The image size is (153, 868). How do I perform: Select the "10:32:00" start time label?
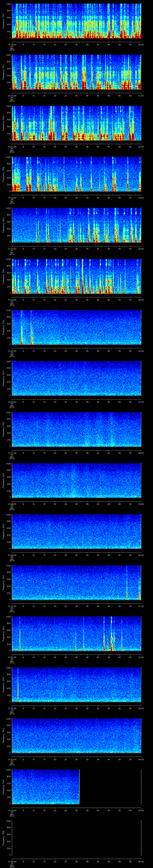pos(12,708)
